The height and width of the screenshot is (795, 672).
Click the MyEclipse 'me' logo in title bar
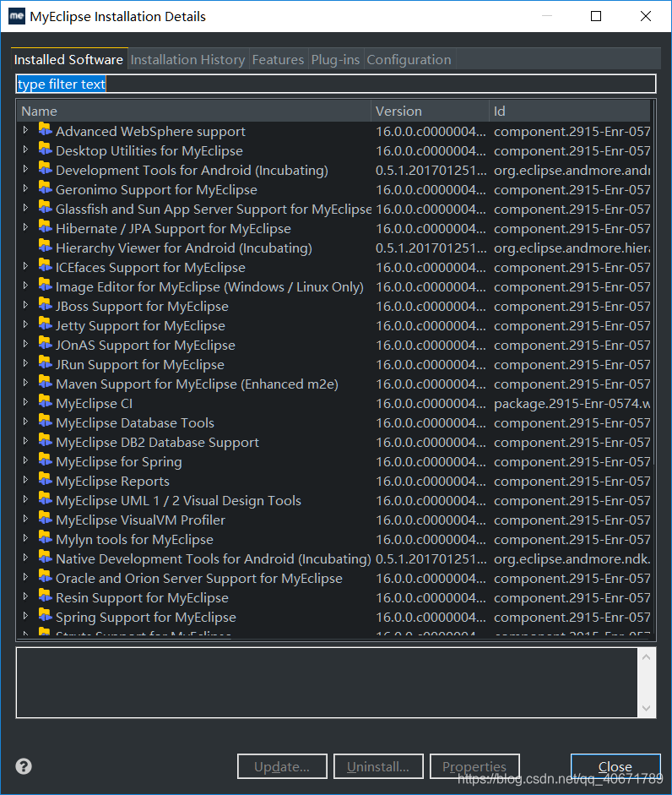17,16
